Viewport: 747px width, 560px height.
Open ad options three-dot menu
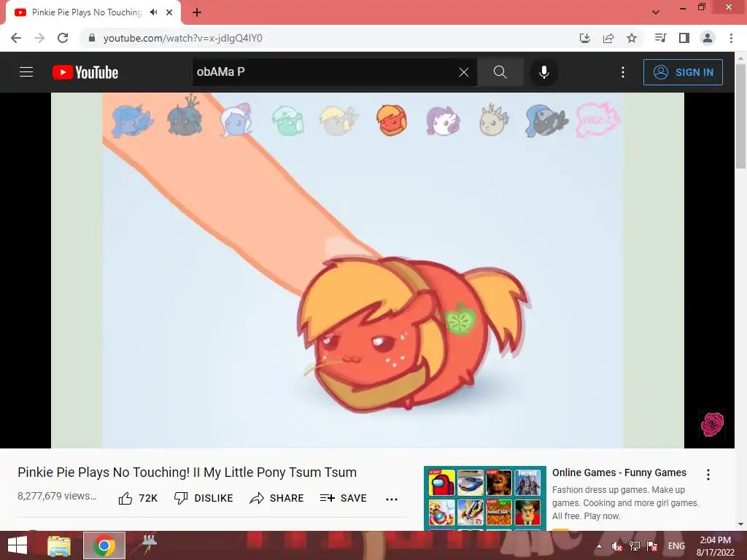pos(708,474)
